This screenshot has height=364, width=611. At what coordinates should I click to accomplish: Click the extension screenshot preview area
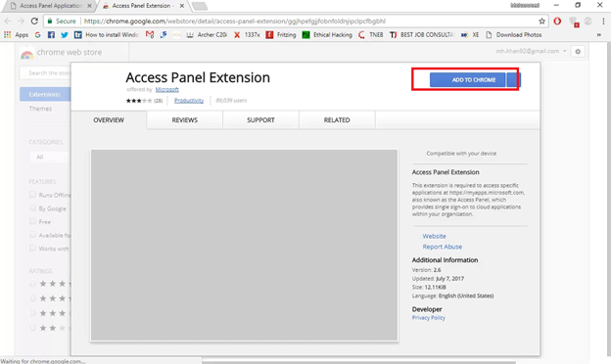(x=245, y=246)
